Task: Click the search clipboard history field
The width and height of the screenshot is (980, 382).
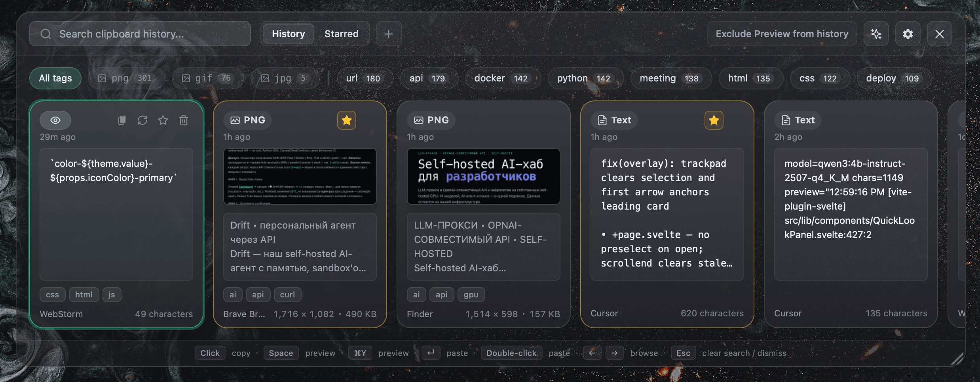Action: (x=140, y=34)
